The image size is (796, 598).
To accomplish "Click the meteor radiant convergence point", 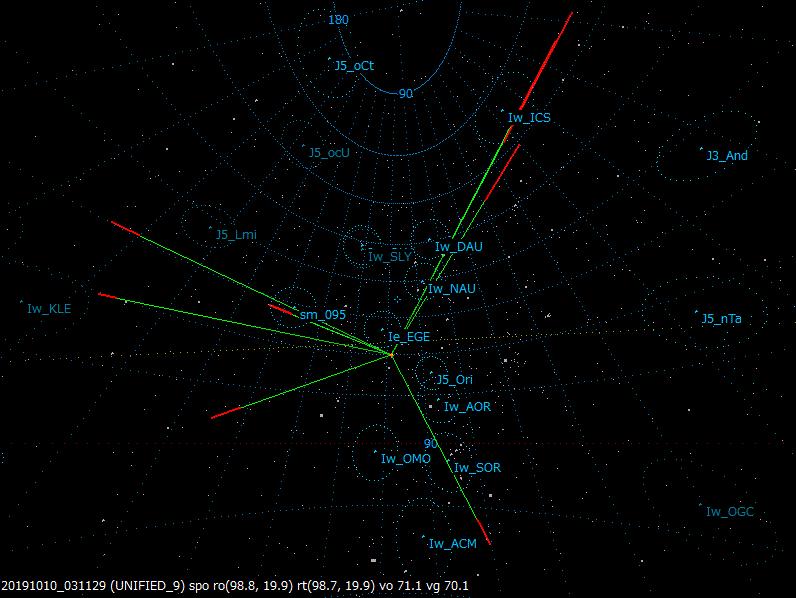I will point(391,355).
